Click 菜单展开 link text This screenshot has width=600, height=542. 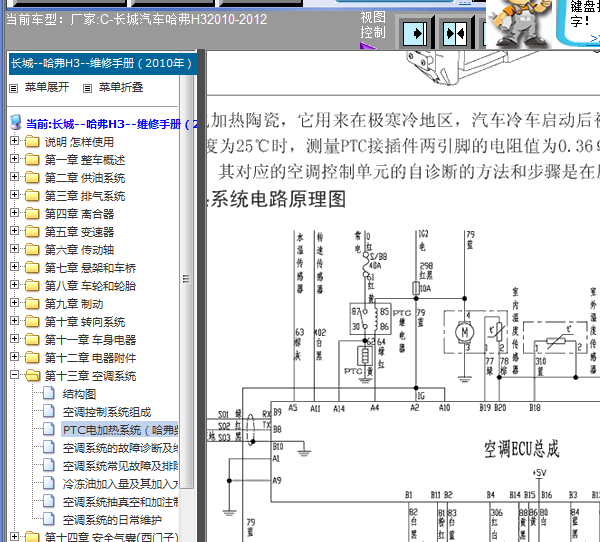(x=47, y=87)
